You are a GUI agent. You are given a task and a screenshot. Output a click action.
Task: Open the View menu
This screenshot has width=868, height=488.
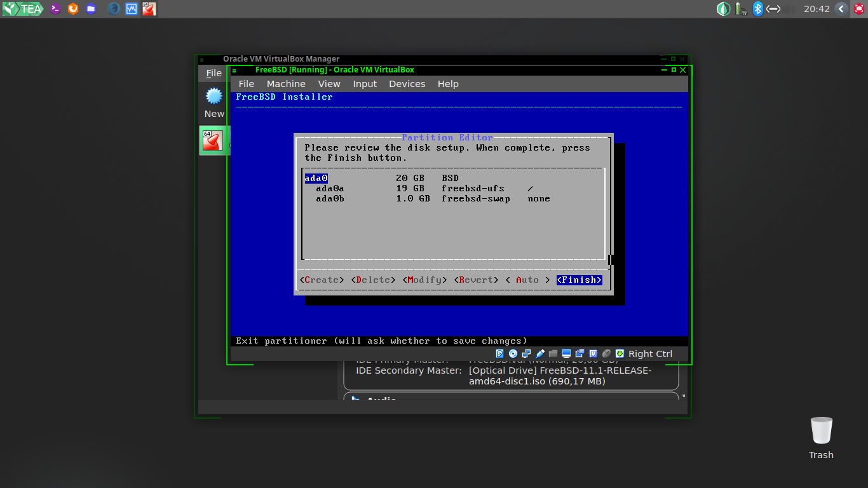click(329, 84)
